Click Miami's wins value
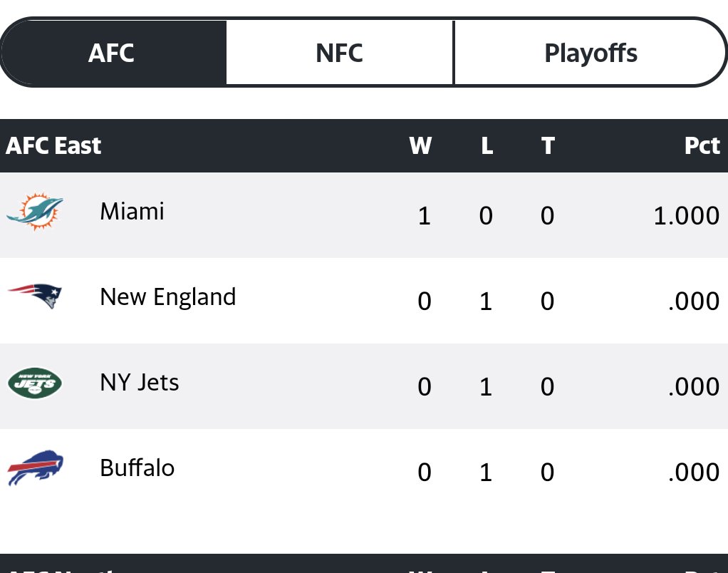 pyautogui.click(x=424, y=216)
